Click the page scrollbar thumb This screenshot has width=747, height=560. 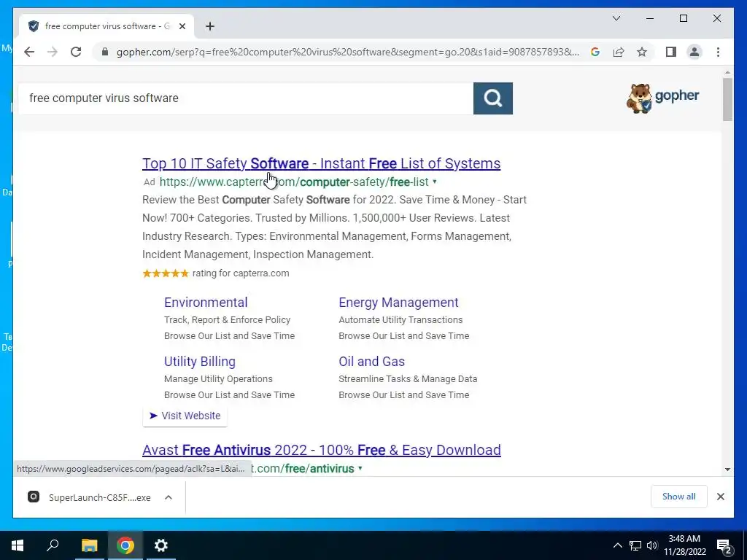[x=727, y=99]
